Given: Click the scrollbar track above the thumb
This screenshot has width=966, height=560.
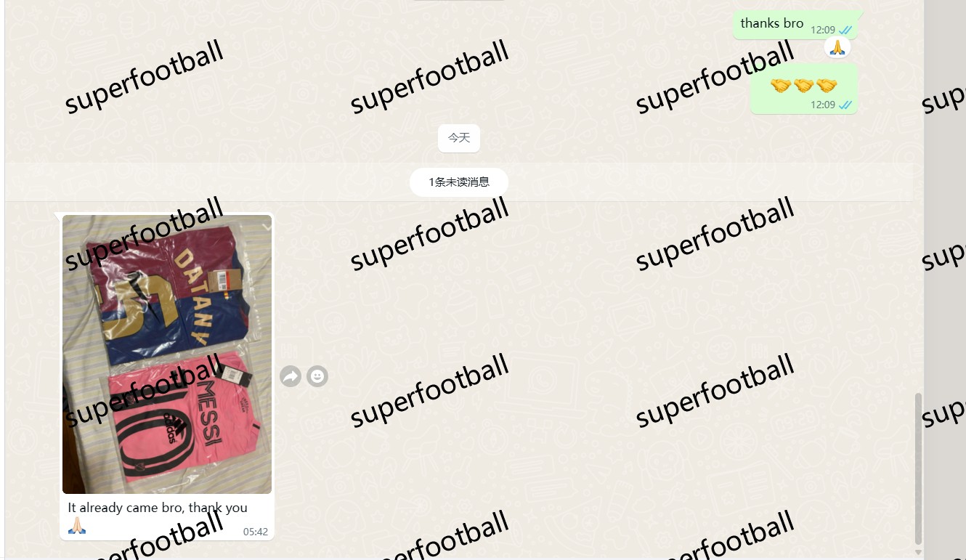Looking at the screenshot, I should point(918,196).
